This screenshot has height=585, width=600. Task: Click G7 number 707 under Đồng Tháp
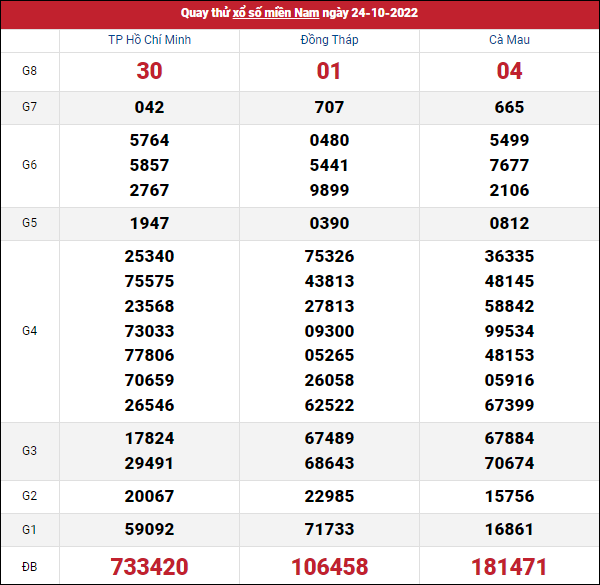(x=329, y=107)
